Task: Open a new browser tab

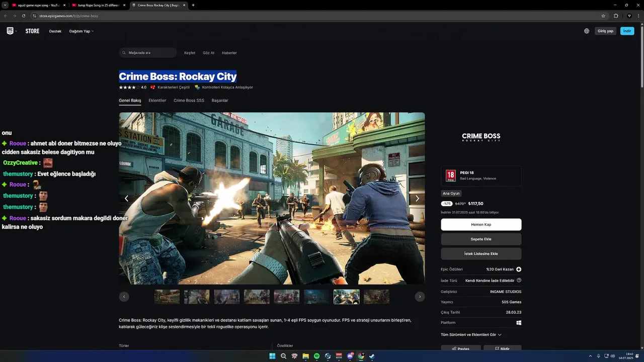Action: [193, 5]
